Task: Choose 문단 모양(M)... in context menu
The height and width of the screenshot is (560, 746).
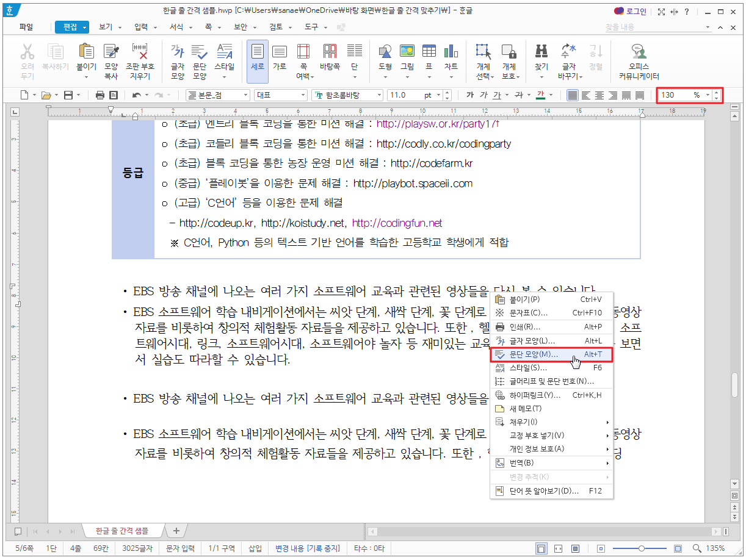Action: point(552,354)
